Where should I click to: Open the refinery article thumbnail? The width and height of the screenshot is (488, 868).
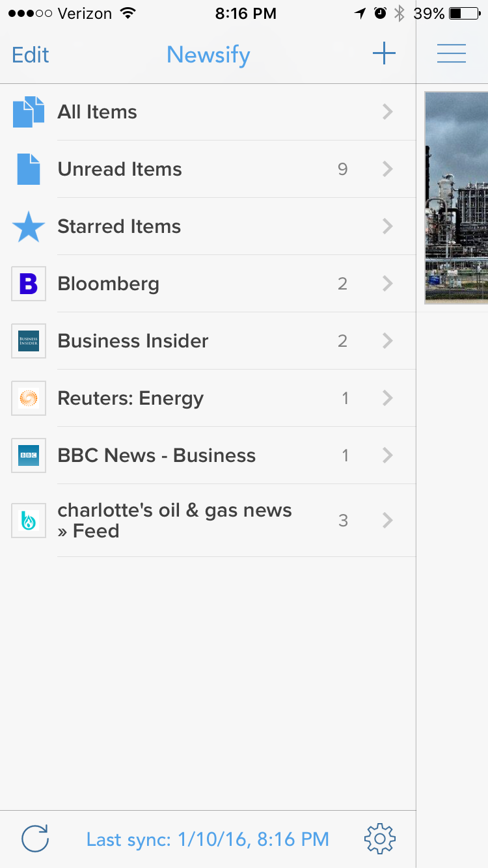point(456,197)
